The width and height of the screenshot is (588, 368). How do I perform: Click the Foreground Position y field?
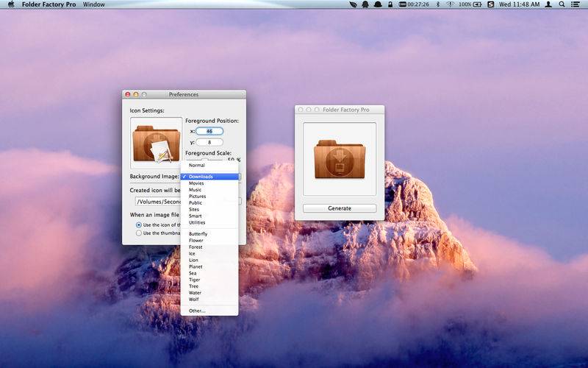click(209, 142)
